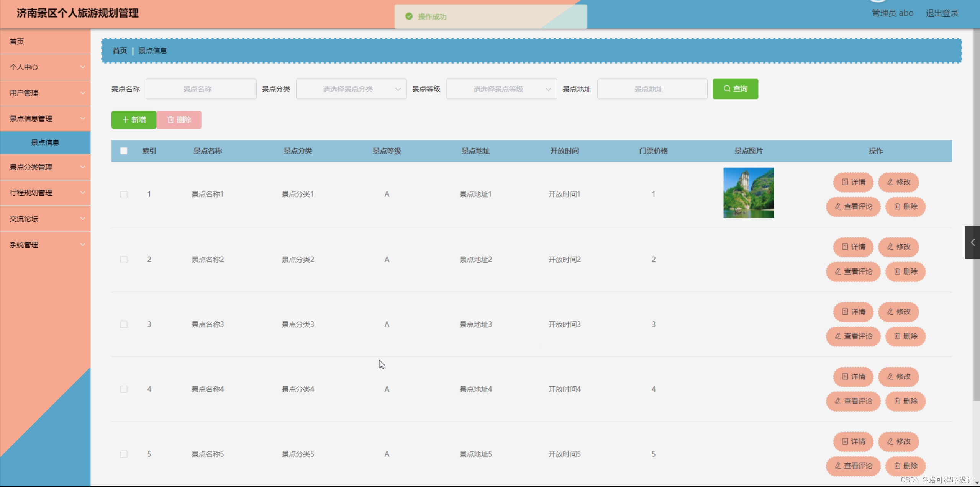Check the checkbox for row 1
This screenshot has width=980, height=487.
coord(124,194)
